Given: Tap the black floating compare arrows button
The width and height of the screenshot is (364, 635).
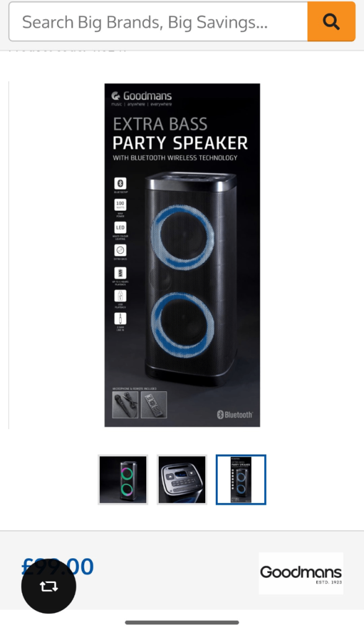Looking at the screenshot, I should (48, 586).
